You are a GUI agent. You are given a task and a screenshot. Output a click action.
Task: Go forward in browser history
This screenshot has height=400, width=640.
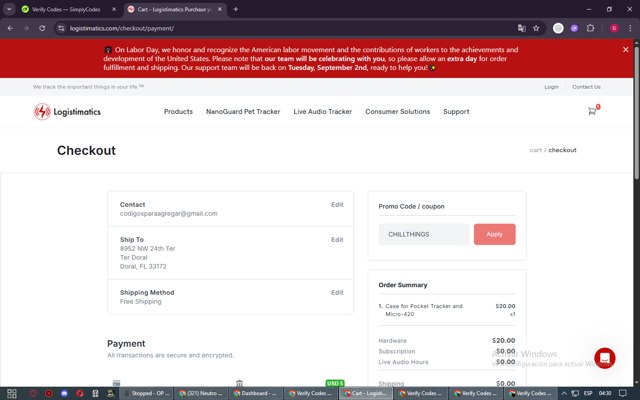pyautogui.click(x=26, y=28)
